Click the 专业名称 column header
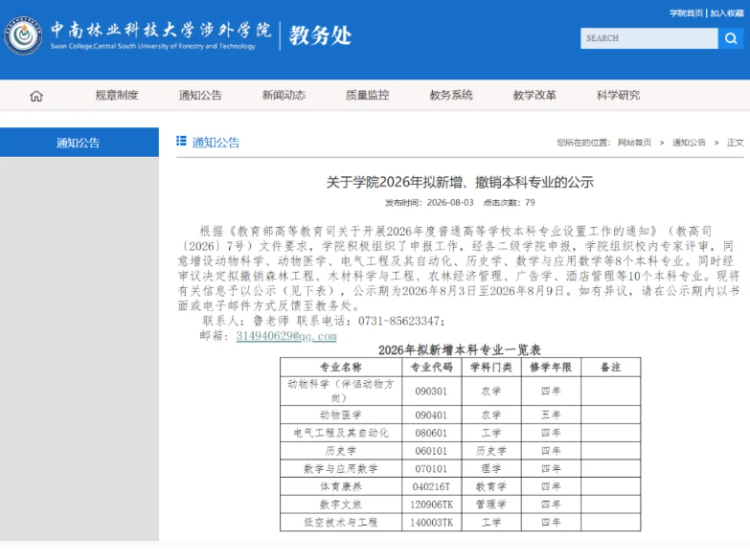750x560 pixels. [x=341, y=368]
